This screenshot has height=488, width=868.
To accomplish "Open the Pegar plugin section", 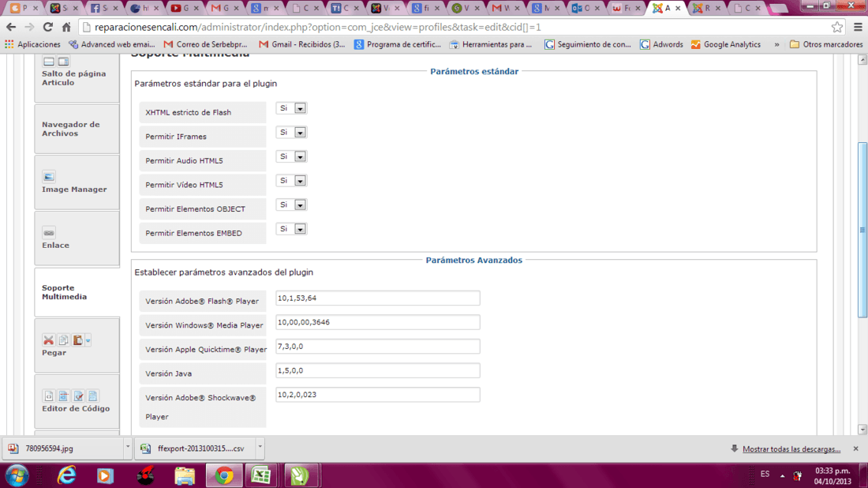I will [x=77, y=346].
